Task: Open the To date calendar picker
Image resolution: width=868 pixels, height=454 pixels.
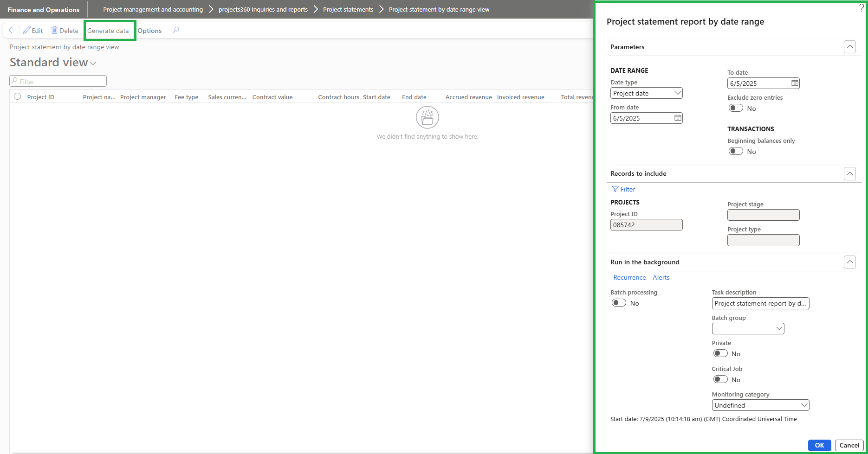Action: pos(795,83)
